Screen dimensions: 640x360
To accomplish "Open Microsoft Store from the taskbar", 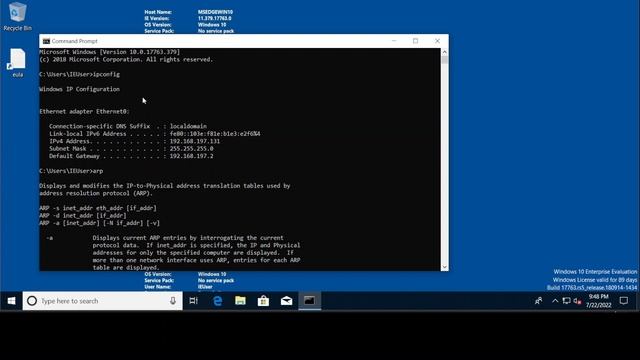I will [x=263, y=301].
